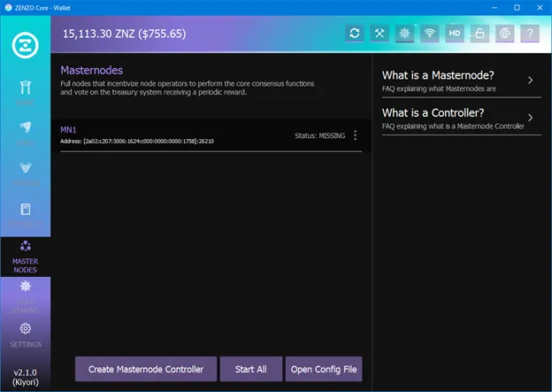Click the ZENZO logo in the sidebar
The image size is (552, 392).
25,45
